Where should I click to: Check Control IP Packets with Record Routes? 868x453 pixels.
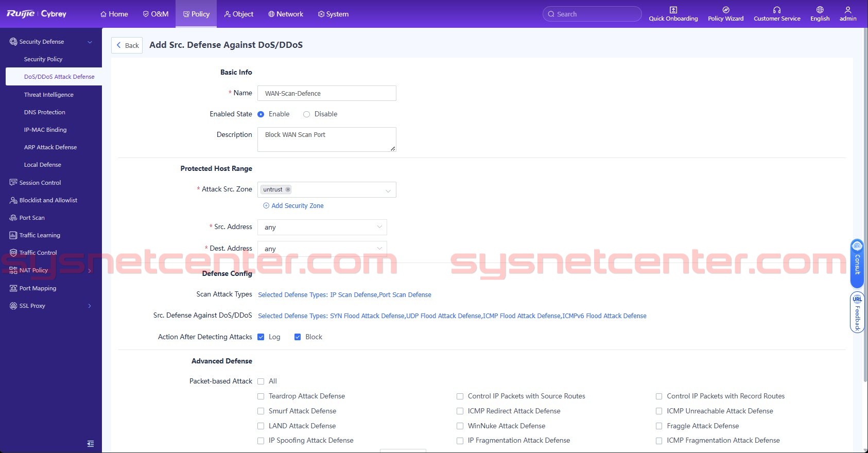point(659,396)
